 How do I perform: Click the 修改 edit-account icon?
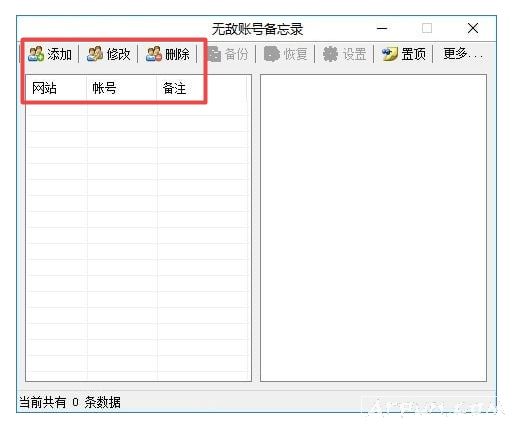(95, 54)
